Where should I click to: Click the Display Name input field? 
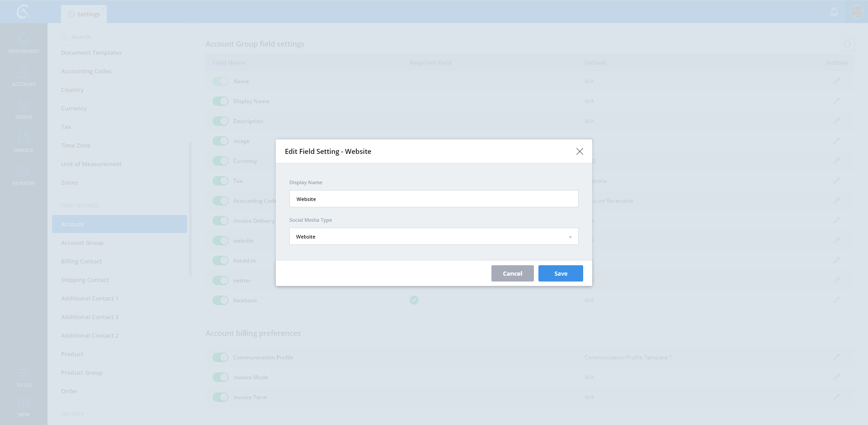434,199
